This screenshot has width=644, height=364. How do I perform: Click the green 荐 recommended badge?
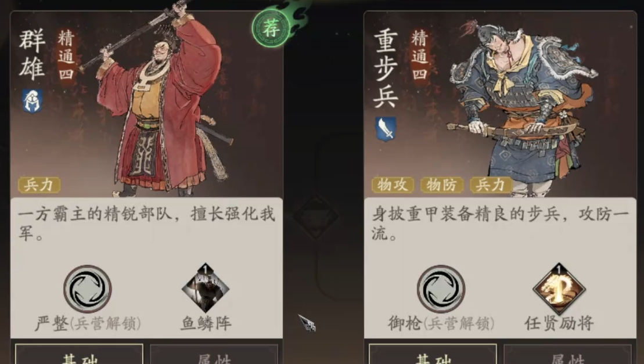click(270, 28)
